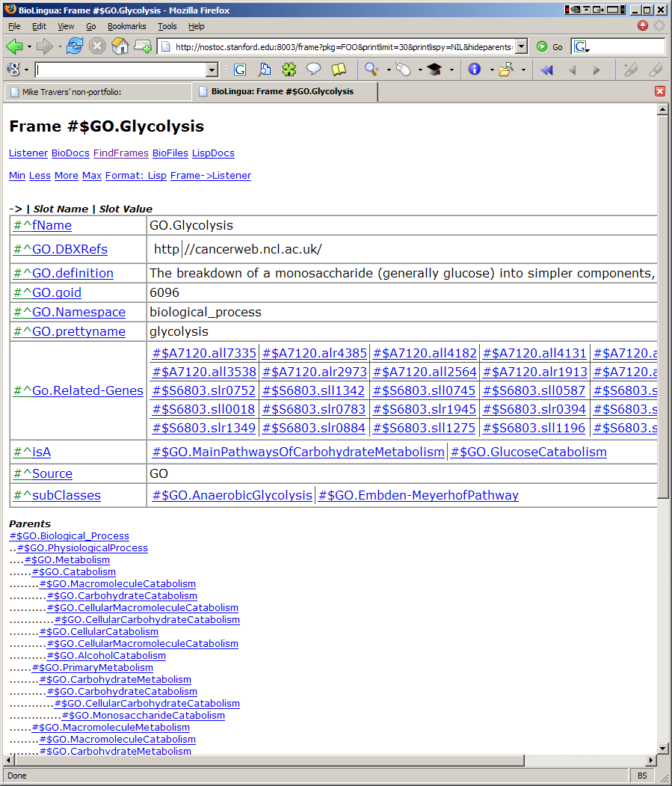Click the folder with arrow icon

pyautogui.click(x=506, y=69)
